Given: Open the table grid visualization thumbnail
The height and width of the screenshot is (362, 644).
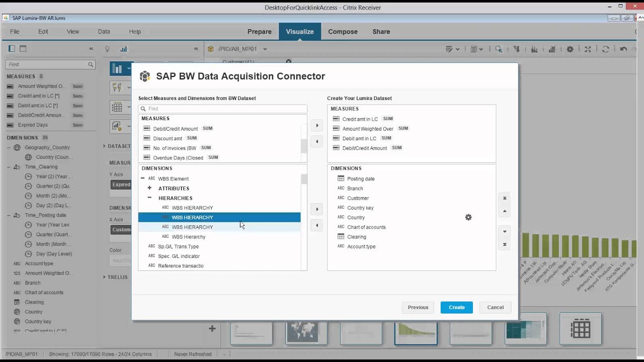Looking at the screenshot, I should (581, 329).
